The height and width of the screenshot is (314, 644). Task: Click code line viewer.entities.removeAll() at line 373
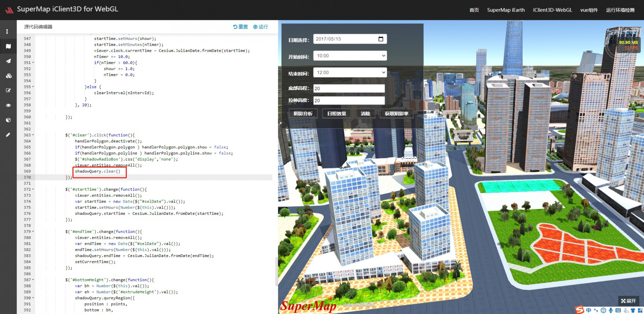point(108,195)
